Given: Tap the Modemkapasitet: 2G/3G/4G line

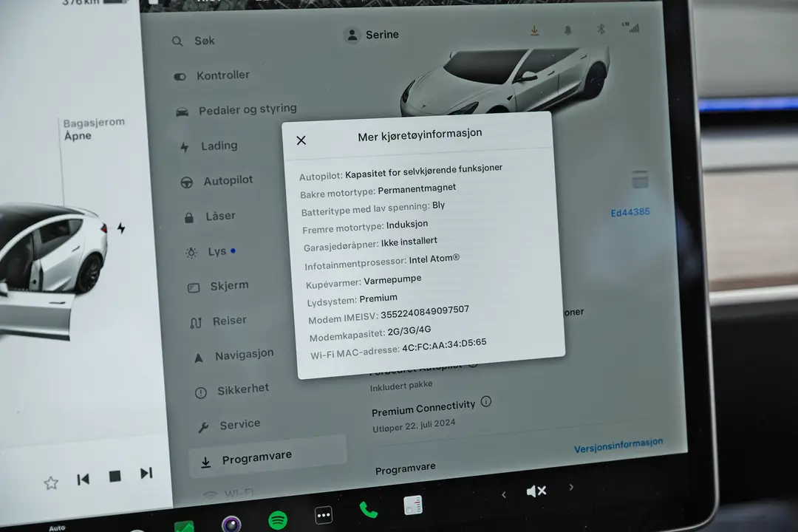Looking at the screenshot, I should (370, 334).
